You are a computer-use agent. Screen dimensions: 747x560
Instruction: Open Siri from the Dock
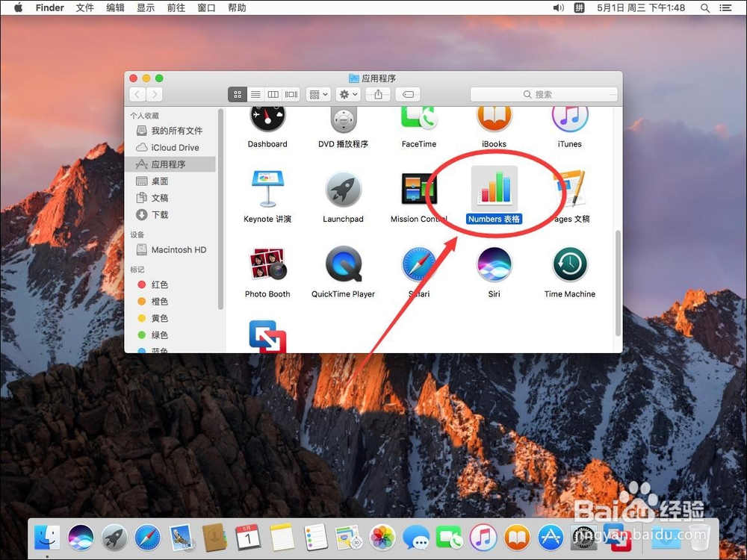(x=81, y=538)
